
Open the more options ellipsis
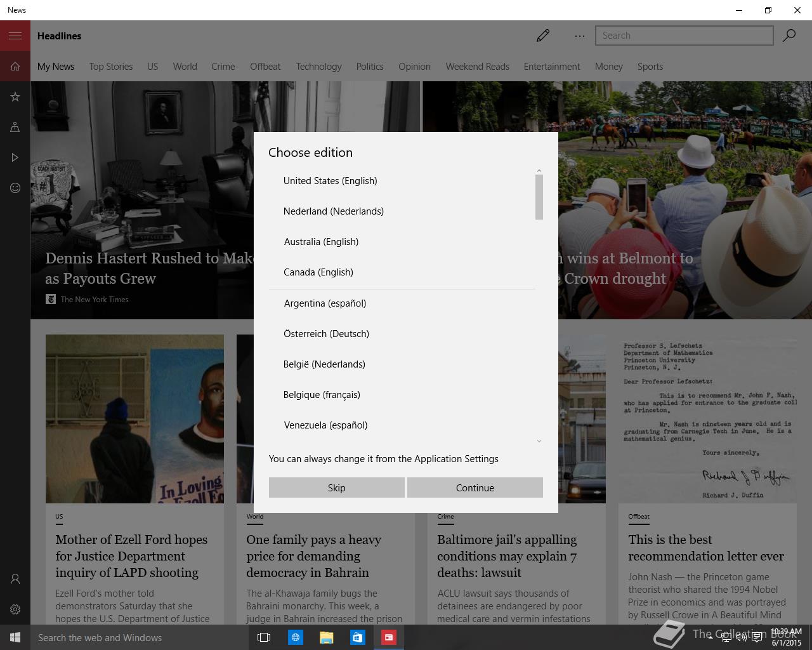[x=580, y=36]
